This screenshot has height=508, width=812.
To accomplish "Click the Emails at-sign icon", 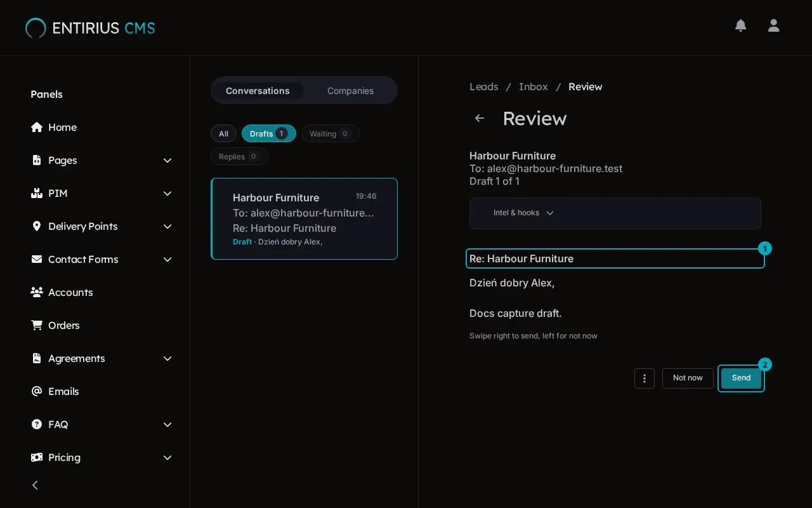I will point(37,391).
